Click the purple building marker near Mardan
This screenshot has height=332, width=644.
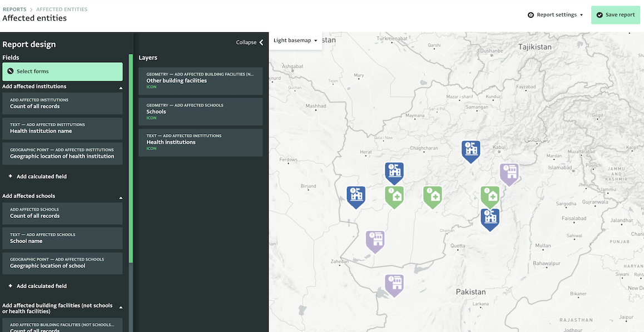point(509,174)
